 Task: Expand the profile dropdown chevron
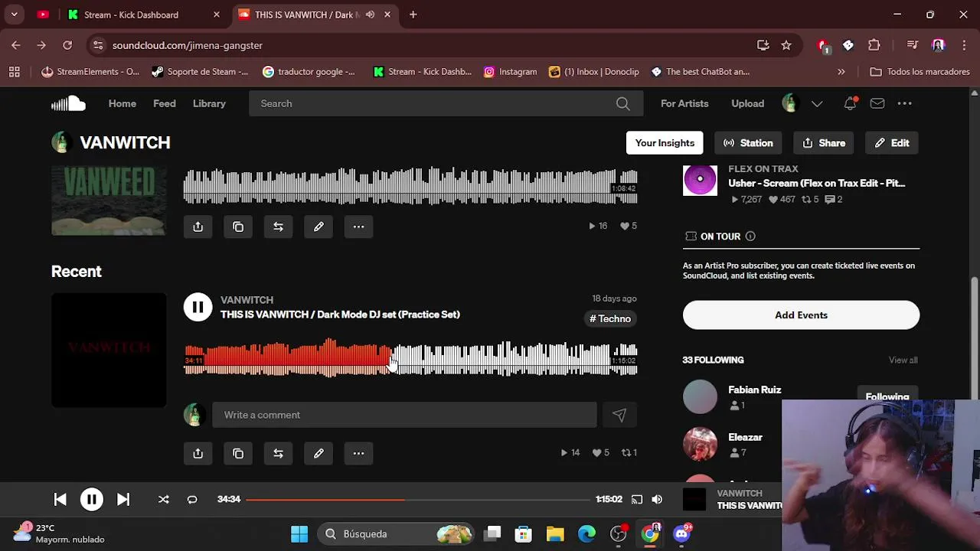(x=817, y=103)
